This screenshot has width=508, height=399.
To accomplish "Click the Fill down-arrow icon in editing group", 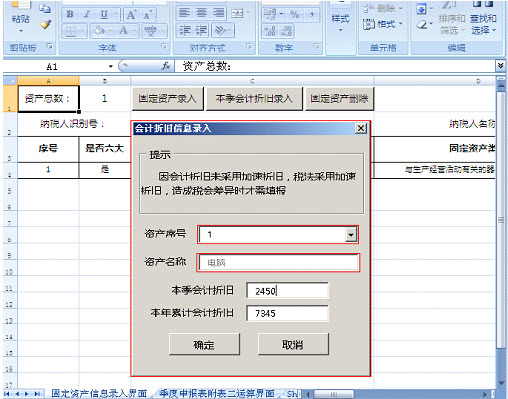I will [422, 9].
